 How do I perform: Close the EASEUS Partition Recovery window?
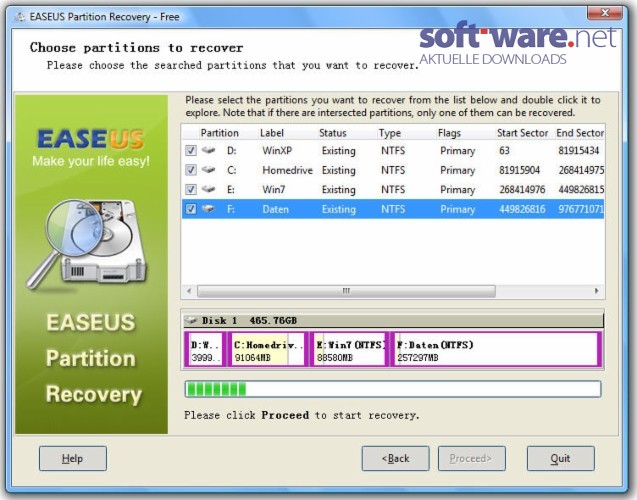coord(605,13)
